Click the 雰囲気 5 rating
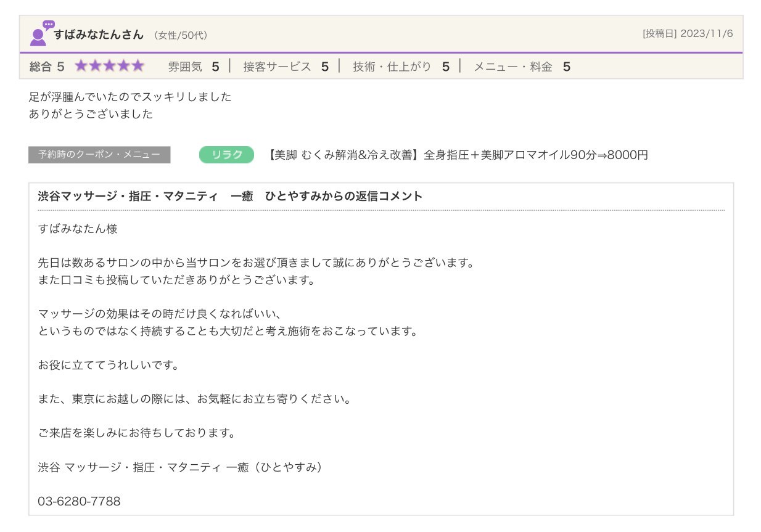This screenshot has width=761, height=532. tap(194, 67)
